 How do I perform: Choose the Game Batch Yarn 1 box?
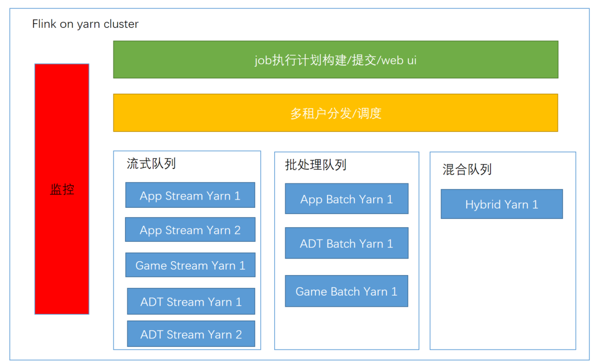(346, 291)
